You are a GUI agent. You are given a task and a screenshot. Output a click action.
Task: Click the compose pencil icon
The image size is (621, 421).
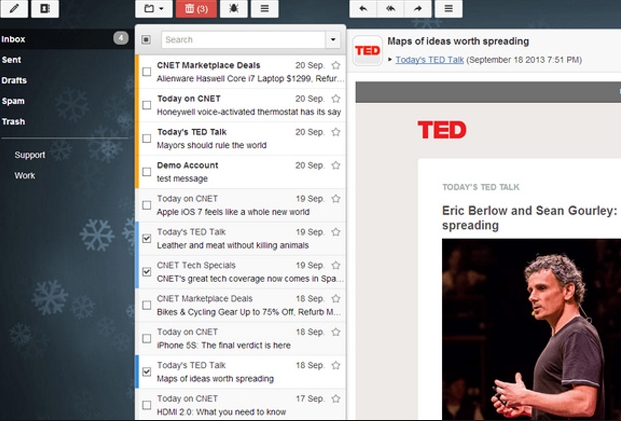coord(14,8)
